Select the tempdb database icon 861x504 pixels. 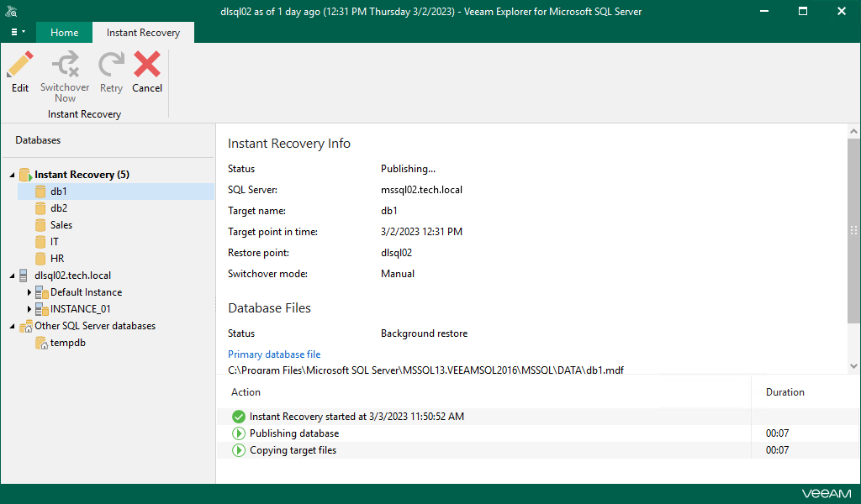40,343
